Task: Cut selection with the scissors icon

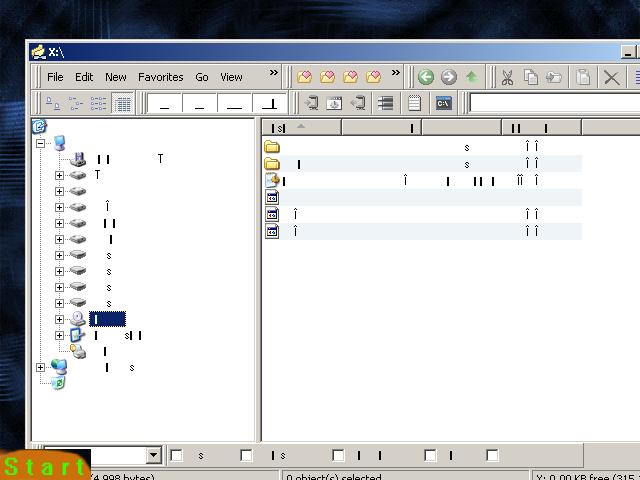Action: [507, 77]
